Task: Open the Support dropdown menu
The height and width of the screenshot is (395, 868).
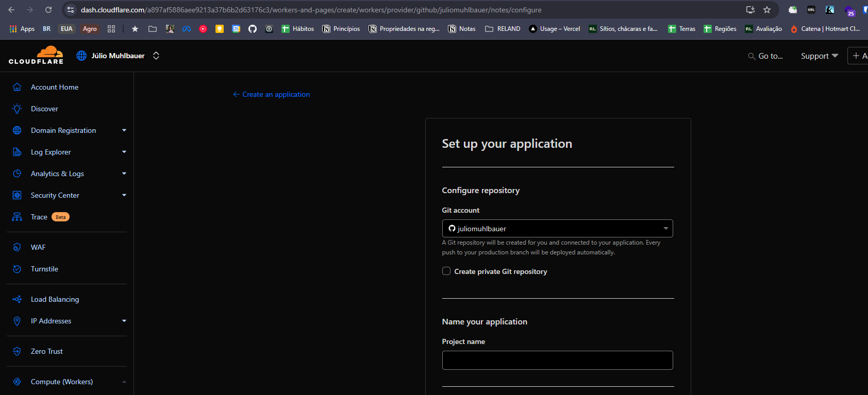Action: click(819, 56)
